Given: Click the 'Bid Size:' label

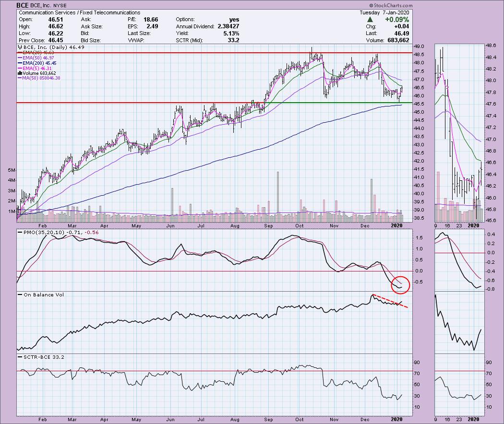Looking at the screenshot, I should [91, 40].
